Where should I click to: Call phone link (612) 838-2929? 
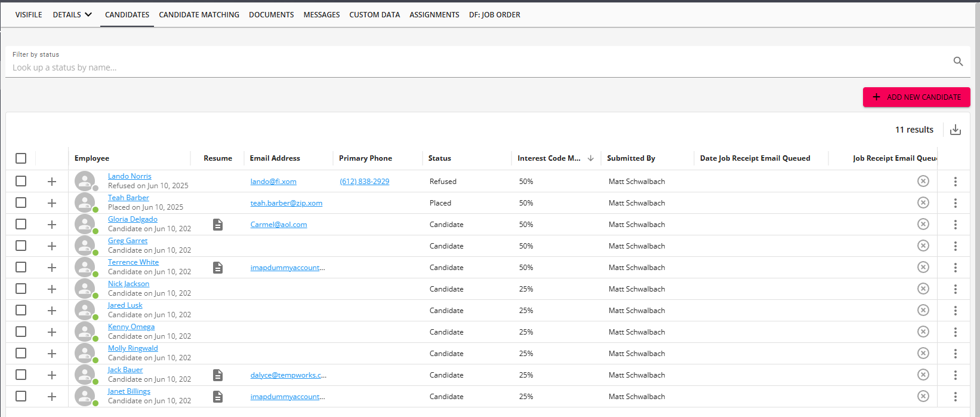click(365, 182)
